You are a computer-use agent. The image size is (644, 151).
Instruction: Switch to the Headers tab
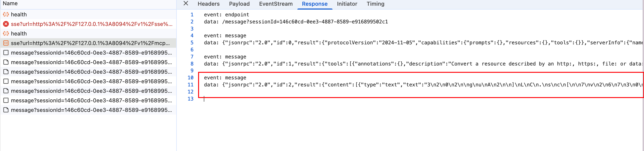[x=209, y=4]
